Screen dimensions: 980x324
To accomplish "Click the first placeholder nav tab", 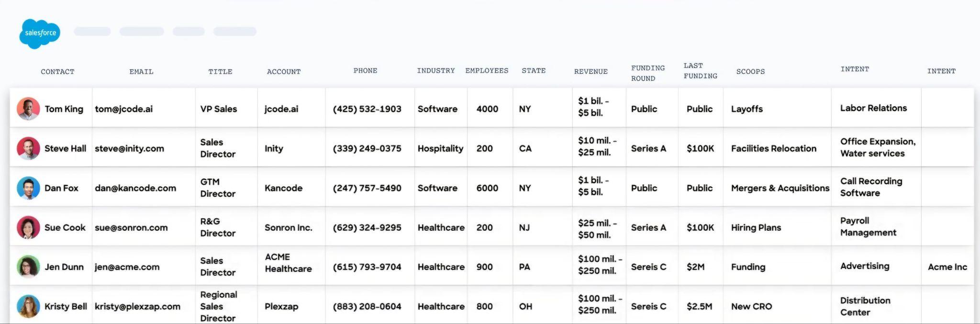I will point(92,32).
